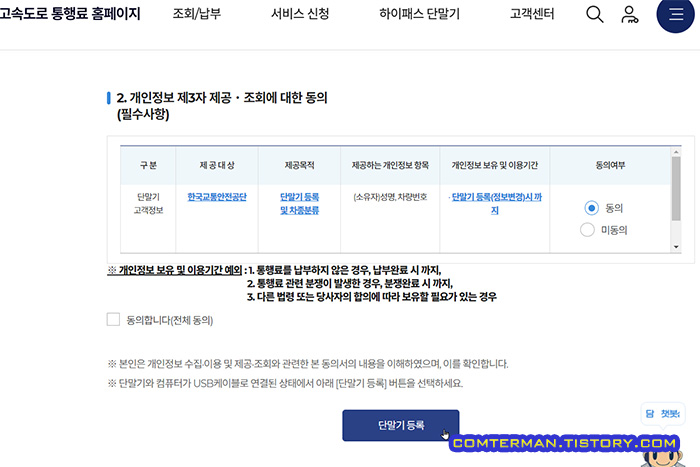Viewport: 700px width, 467px height.
Task: Open the 조회/납부 menu
Action: [197, 14]
